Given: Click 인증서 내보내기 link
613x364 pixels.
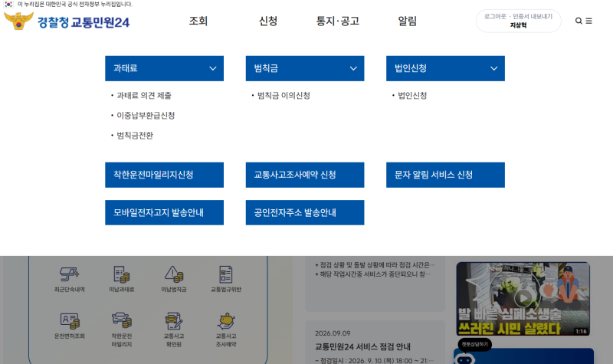Looking at the screenshot, I should point(533,16).
